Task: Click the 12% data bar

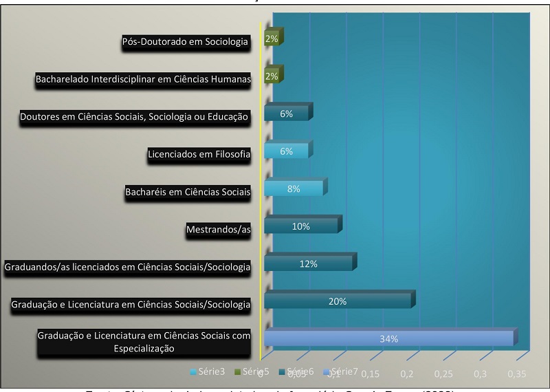Action: click(x=308, y=264)
